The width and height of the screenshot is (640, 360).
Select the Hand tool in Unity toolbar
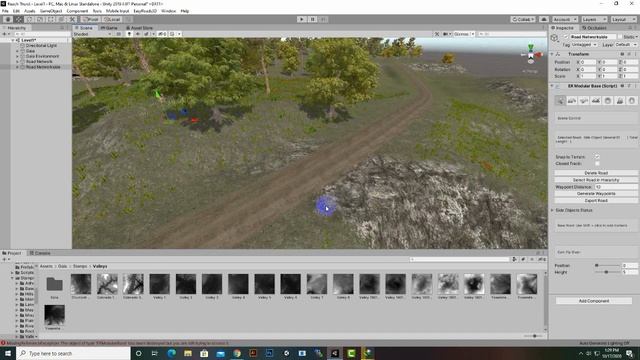tap(8, 19)
